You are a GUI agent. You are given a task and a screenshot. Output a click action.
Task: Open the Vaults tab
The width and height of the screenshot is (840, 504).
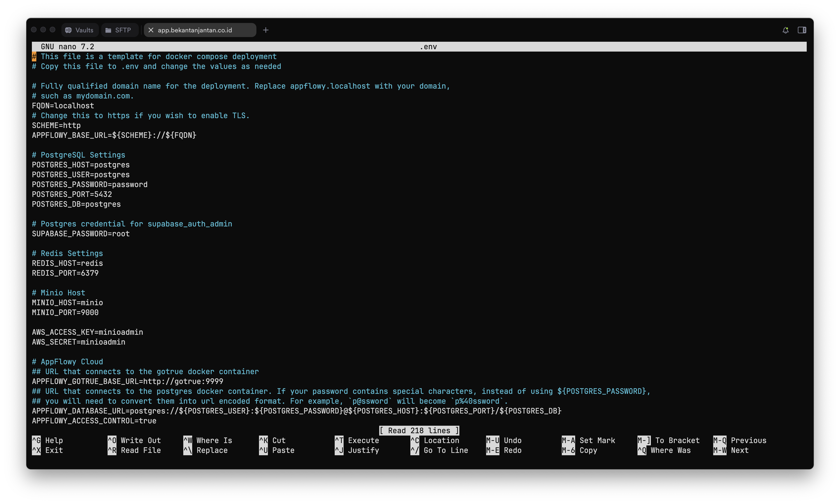[80, 30]
